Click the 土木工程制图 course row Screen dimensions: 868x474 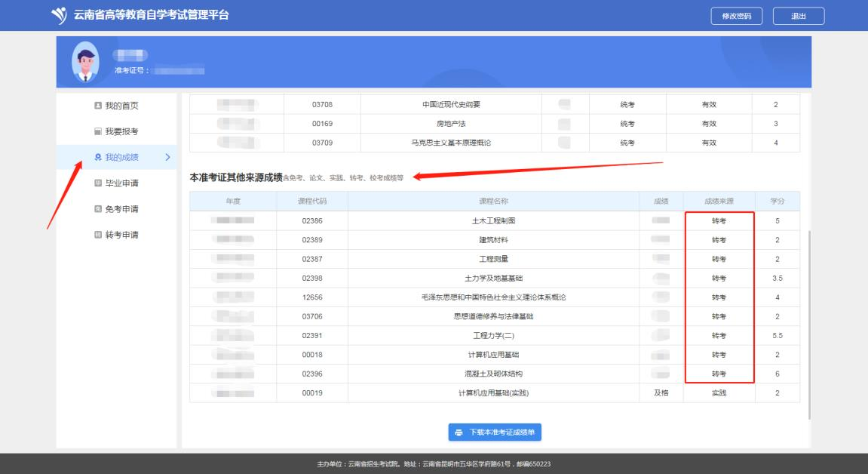[x=494, y=221]
